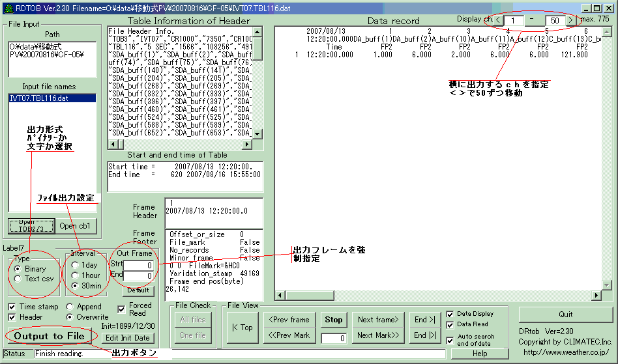Click header table scrollbar down arrow

(x=257, y=133)
